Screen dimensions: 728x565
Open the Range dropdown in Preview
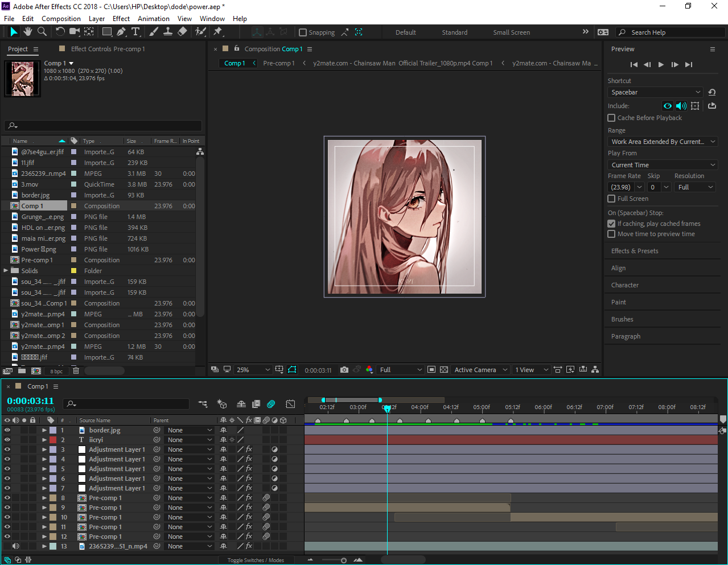coord(663,142)
